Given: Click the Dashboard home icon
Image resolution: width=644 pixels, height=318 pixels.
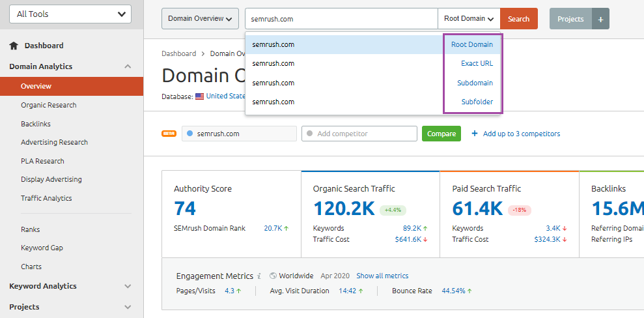Looking at the screenshot, I should coord(14,46).
